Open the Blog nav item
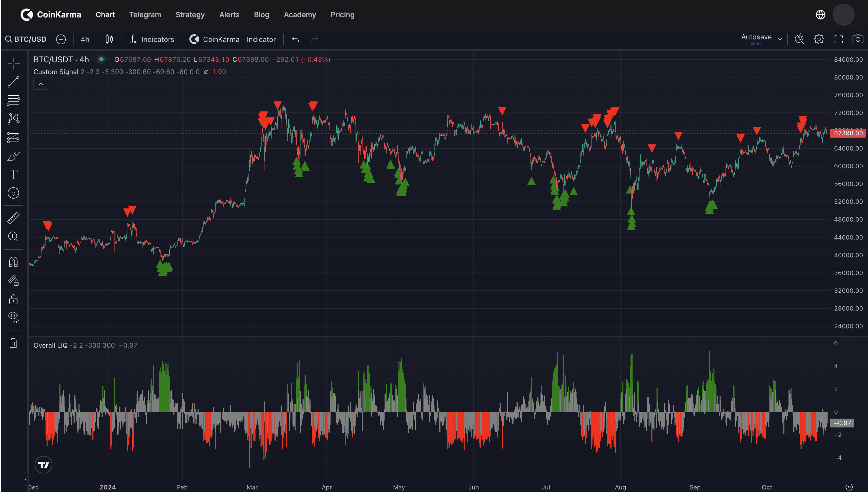 point(261,14)
